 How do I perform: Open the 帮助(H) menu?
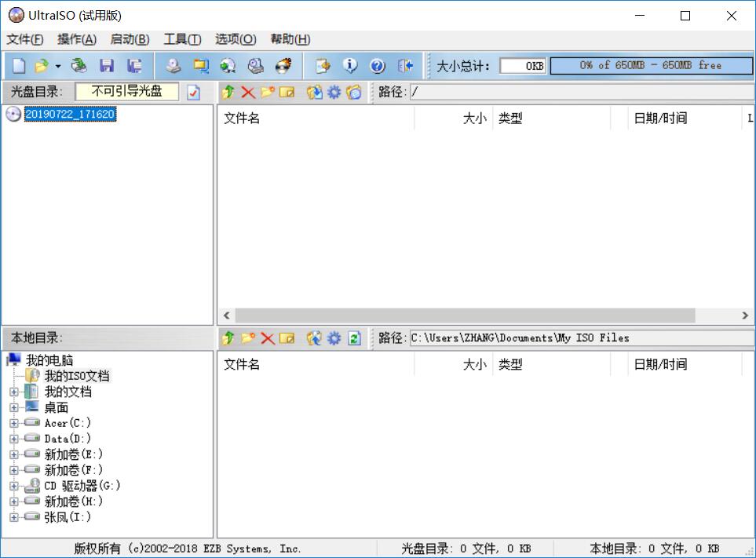tap(290, 39)
